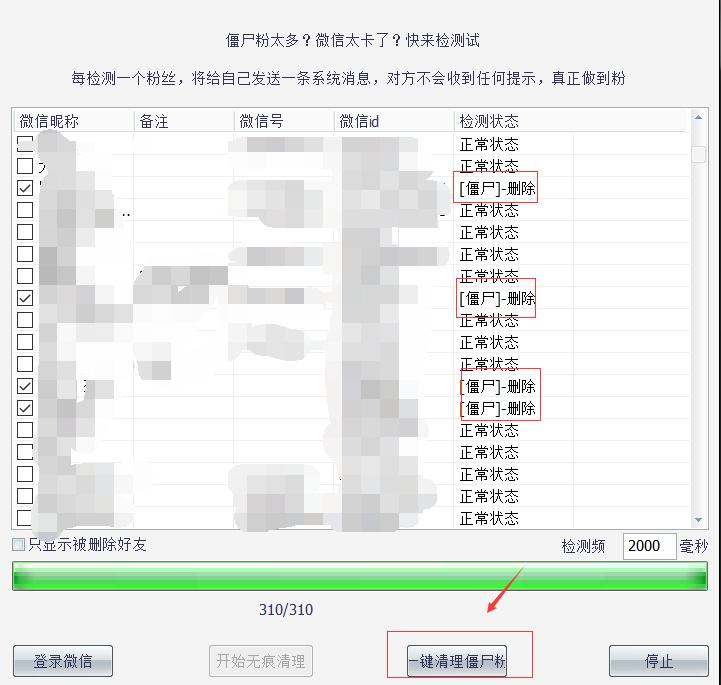This screenshot has height=685, width=721.
Task: Click the list scrollbar down arrow
Action: [698, 520]
